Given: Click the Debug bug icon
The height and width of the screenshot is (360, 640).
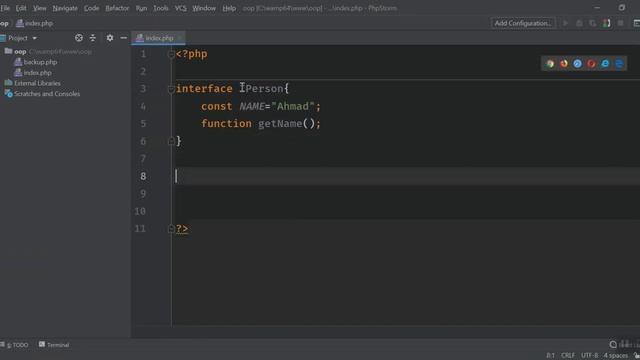Looking at the screenshot, I should [x=579, y=23].
